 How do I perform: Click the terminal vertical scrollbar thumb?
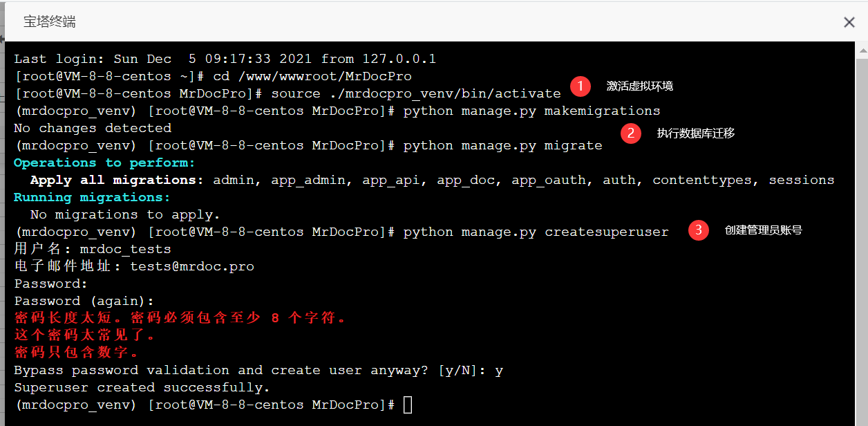[862, 235]
